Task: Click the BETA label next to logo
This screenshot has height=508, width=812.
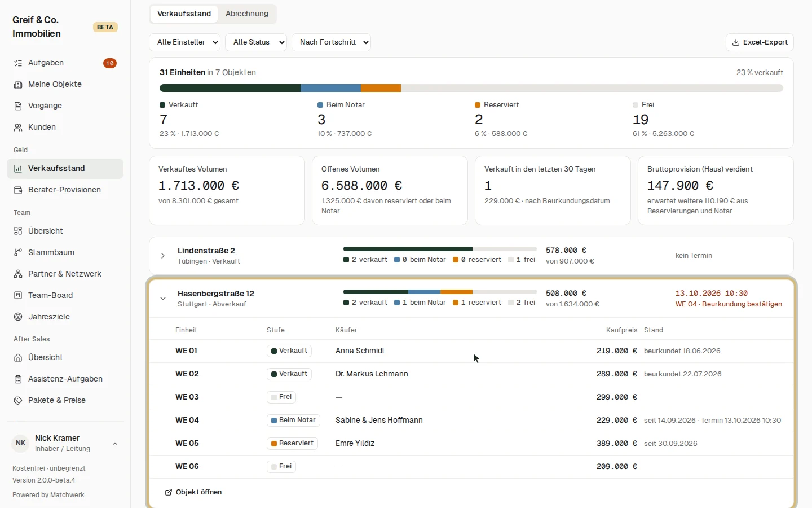Action: pyautogui.click(x=105, y=27)
